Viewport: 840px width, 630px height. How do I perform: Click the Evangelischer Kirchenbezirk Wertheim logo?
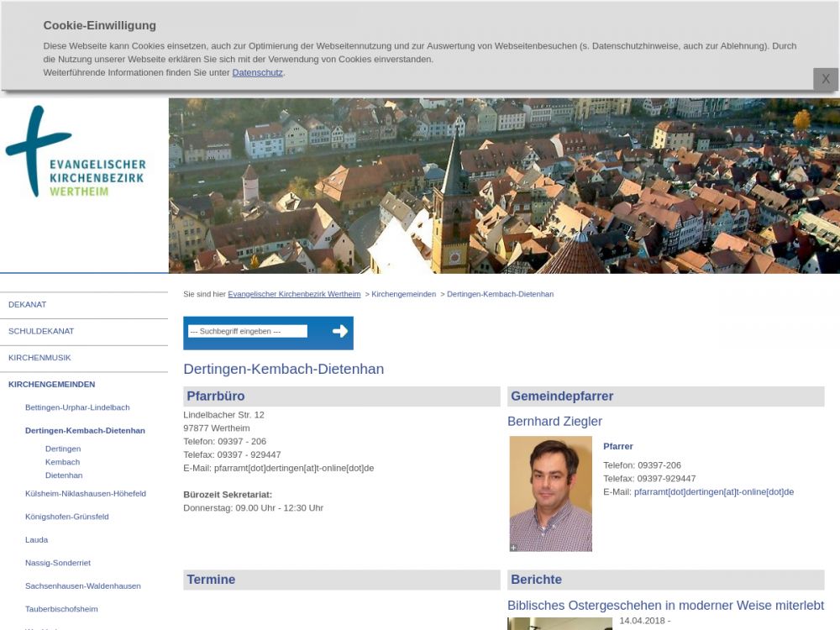76,153
